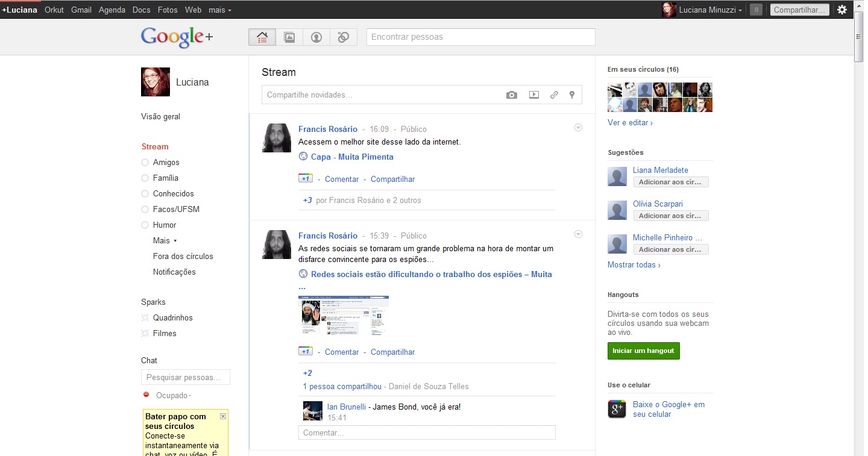Image resolution: width=868 pixels, height=456 pixels.
Task: Click +1 button on Redes sociais post
Action: click(x=305, y=352)
